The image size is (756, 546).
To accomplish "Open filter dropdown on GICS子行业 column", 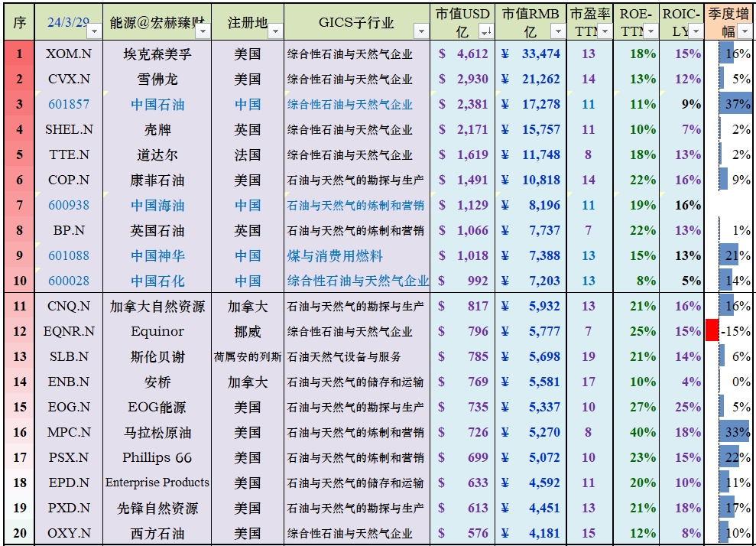I will [421, 31].
